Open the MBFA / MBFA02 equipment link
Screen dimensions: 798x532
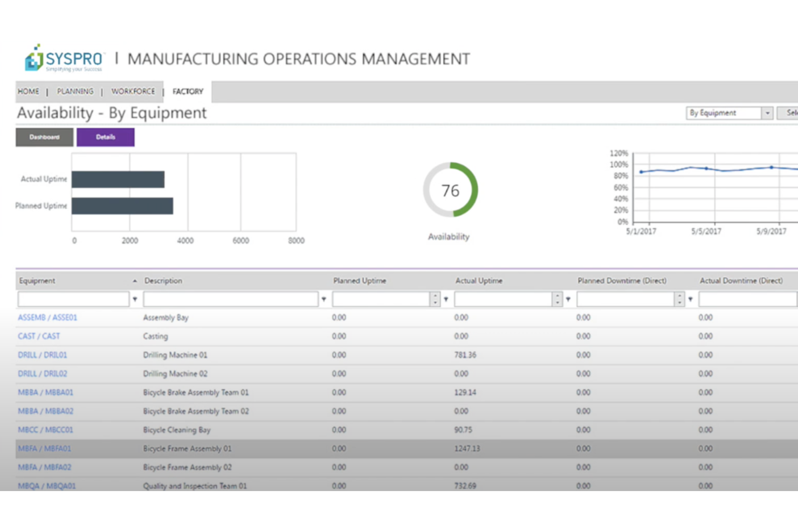click(44, 467)
